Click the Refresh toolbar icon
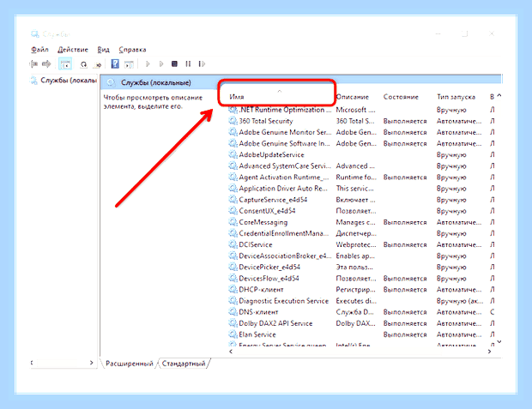The width and height of the screenshot is (532, 409). tap(83, 64)
